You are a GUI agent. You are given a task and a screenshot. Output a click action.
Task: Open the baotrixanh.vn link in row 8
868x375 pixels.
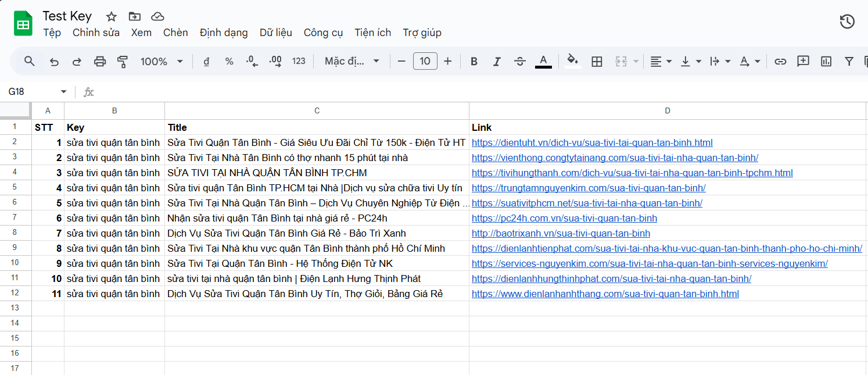pos(561,233)
